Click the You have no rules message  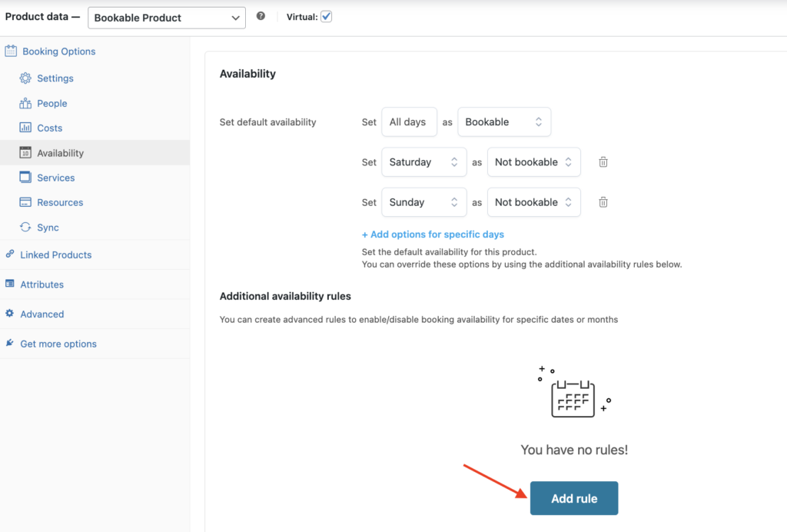(574, 450)
